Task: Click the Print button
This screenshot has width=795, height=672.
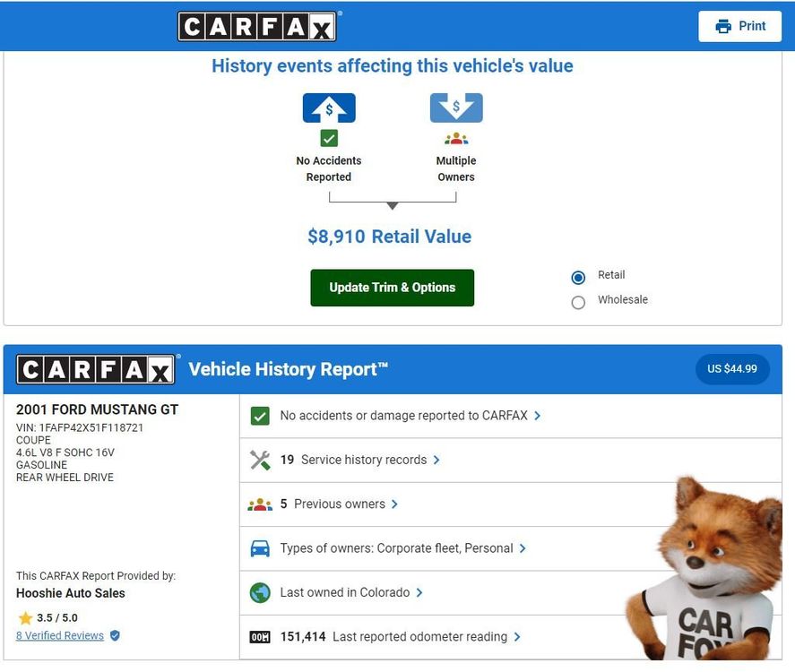Action: point(739,26)
